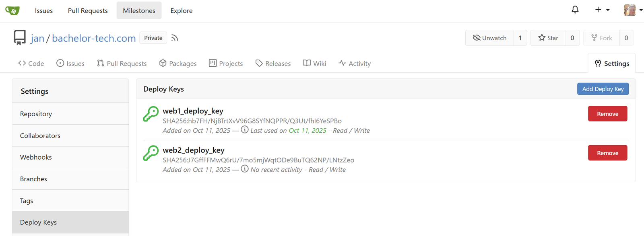Open the user avatar menu
This screenshot has height=236, width=644.
(633, 10)
